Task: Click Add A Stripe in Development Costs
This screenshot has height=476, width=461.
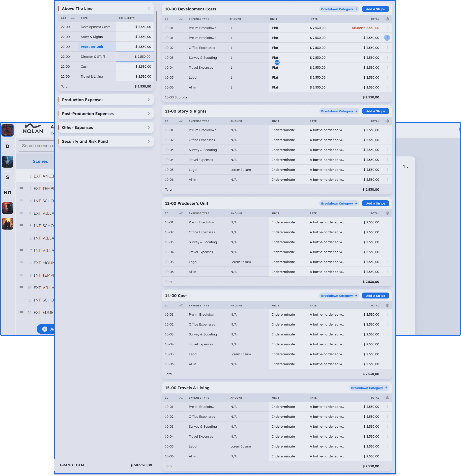Action: pos(375,9)
